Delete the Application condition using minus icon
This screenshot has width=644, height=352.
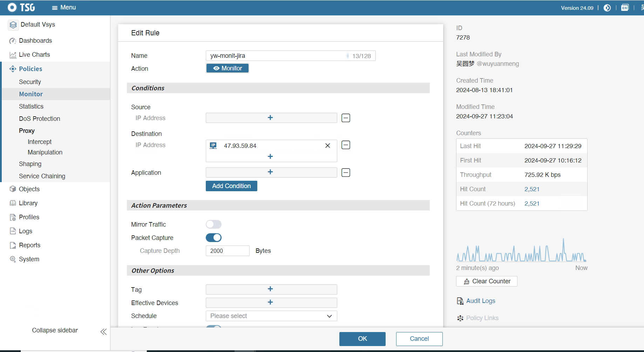click(346, 173)
